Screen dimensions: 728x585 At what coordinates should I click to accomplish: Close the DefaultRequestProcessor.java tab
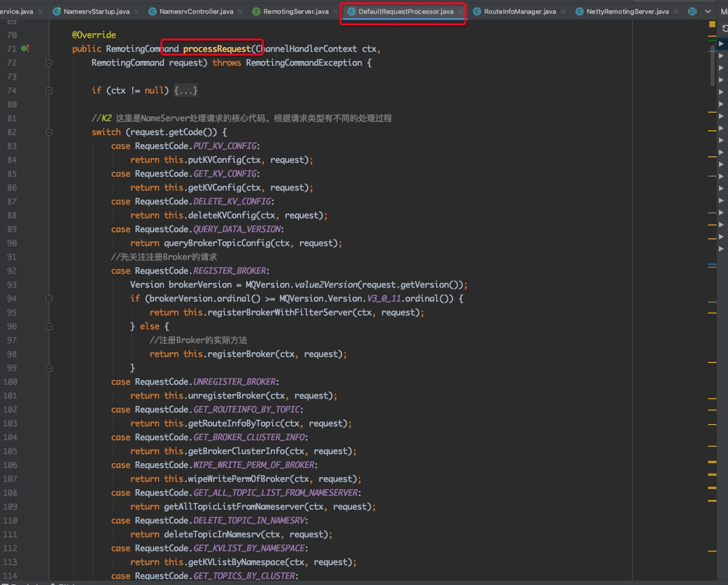click(460, 11)
